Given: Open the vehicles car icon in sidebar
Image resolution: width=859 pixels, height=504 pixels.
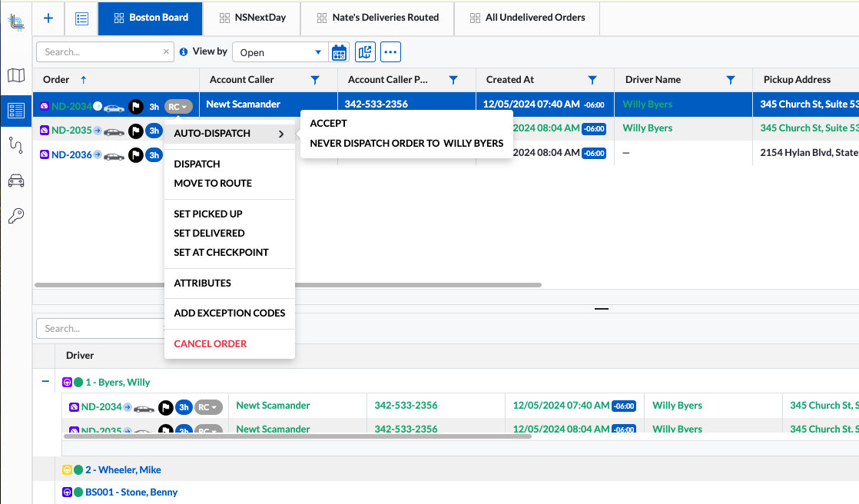Looking at the screenshot, I should (16, 181).
